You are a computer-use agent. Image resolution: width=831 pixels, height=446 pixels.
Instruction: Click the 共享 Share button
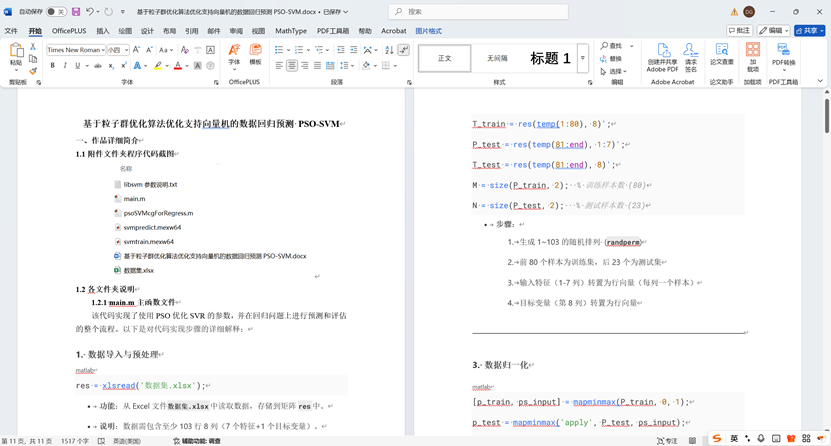pyautogui.click(x=809, y=31)
